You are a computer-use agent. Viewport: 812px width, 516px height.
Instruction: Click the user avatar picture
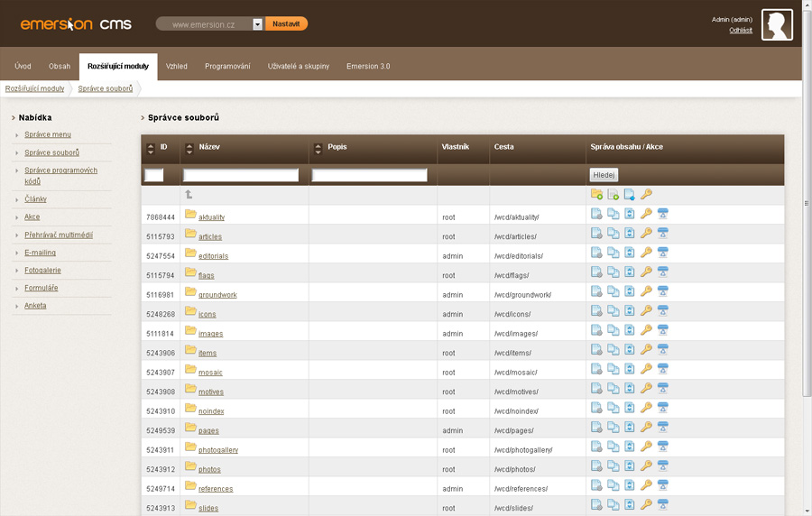click(x=777, y=25)
